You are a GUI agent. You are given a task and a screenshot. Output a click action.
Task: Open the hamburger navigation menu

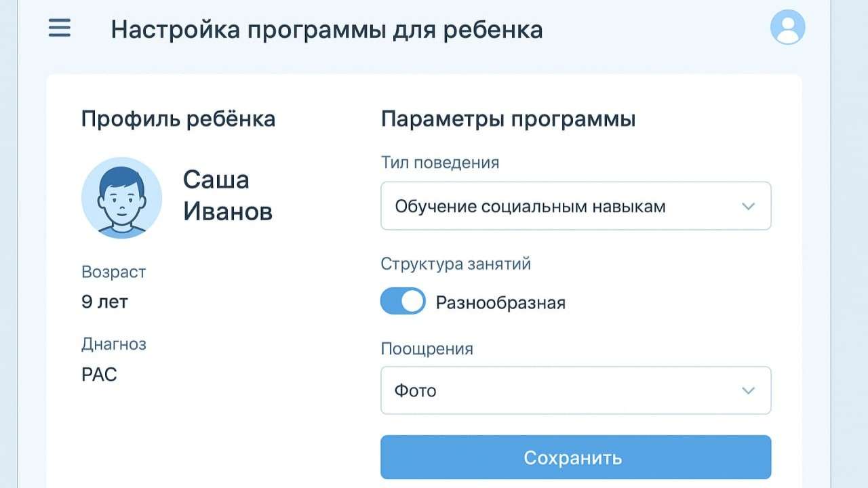[x=60, y=28]
